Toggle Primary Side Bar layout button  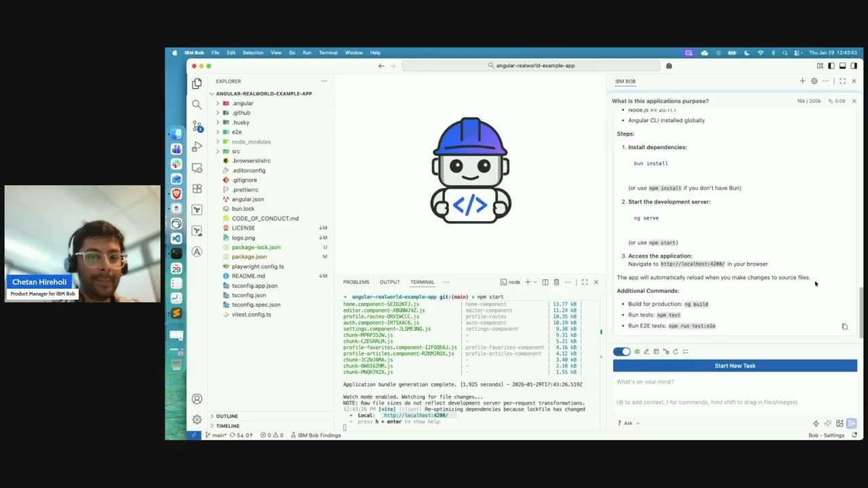point(831,66)
